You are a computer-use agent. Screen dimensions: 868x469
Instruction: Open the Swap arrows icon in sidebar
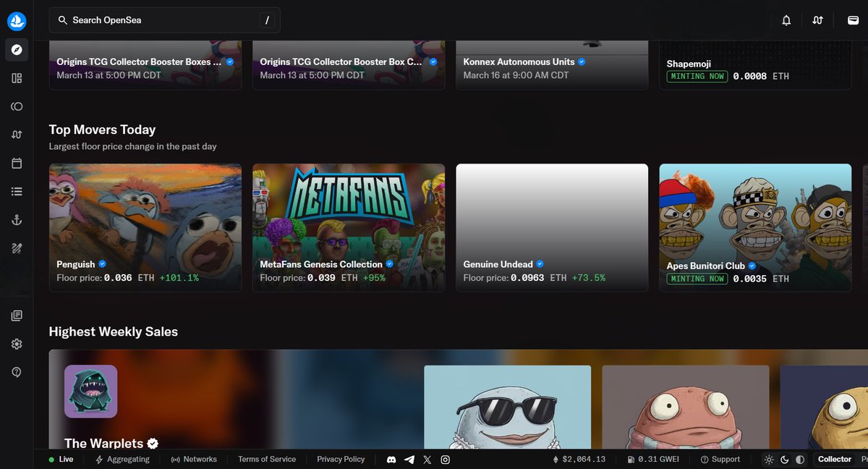click(17, 135)
